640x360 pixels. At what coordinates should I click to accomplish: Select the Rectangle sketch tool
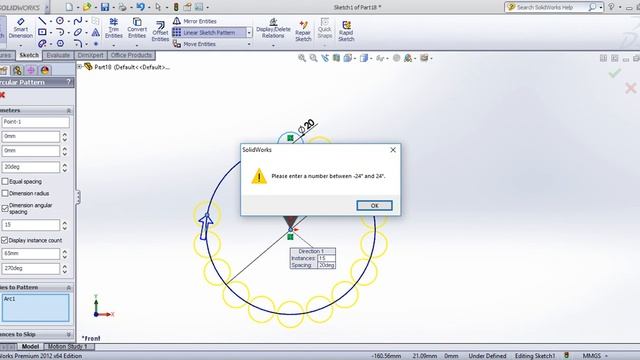click(42, 32)
